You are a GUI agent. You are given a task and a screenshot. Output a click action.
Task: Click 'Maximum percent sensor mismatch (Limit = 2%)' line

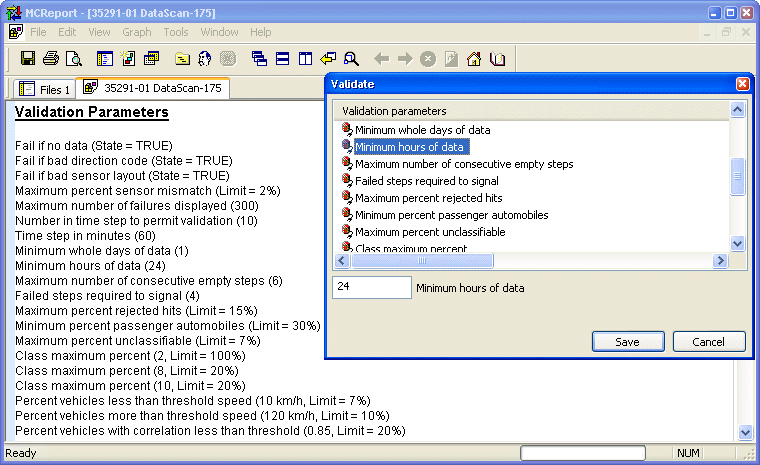[148, 191]
